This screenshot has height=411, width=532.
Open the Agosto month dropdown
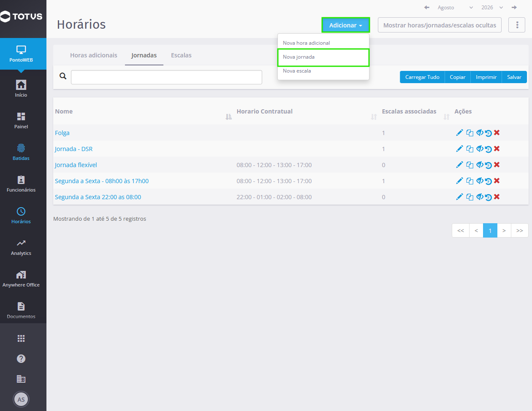[455, 8]
